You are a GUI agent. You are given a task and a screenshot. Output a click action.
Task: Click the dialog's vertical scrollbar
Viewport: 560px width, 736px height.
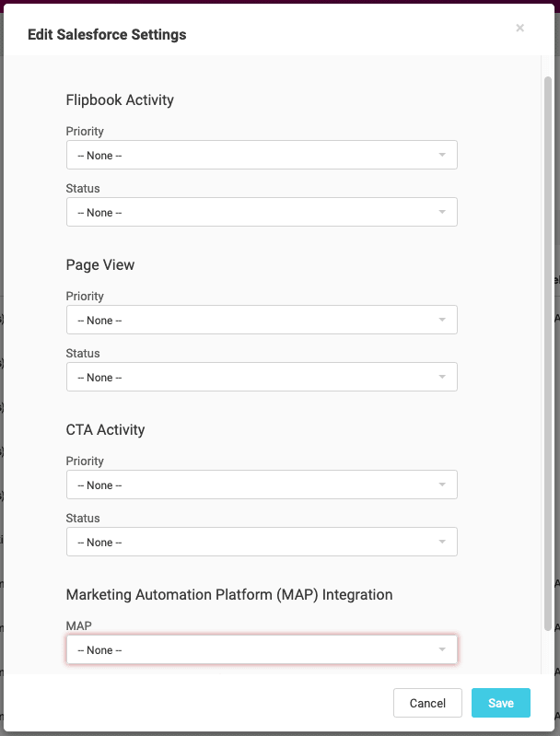point(548,354)
